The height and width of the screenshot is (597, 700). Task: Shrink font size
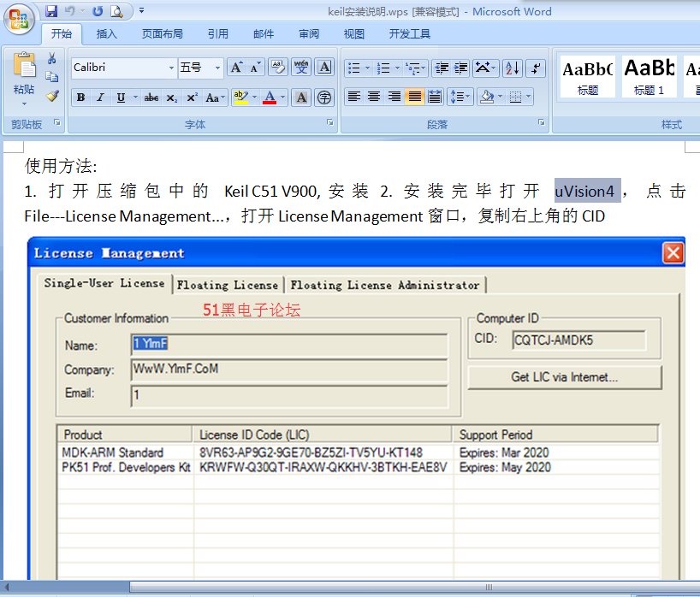click(x=255, y=68)
